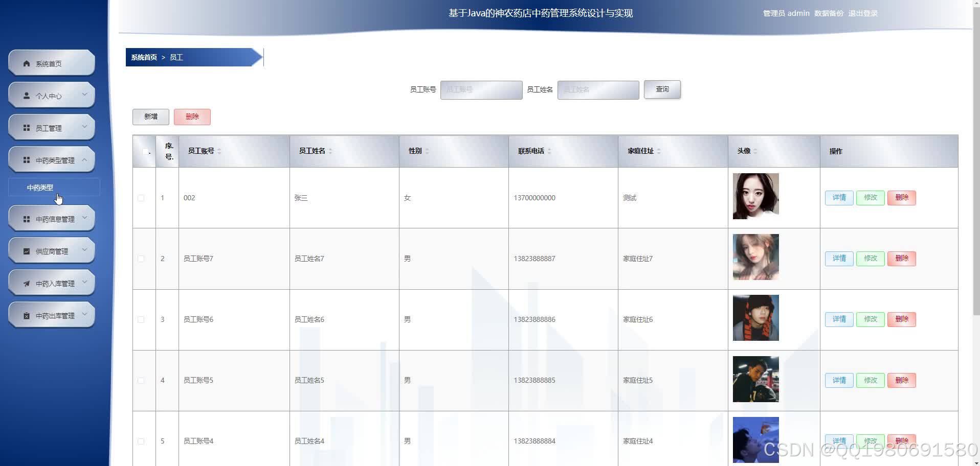Open the 系统首页 sidebar item
980x466 pixels.
pyautogui.click(x=52, y=63)
